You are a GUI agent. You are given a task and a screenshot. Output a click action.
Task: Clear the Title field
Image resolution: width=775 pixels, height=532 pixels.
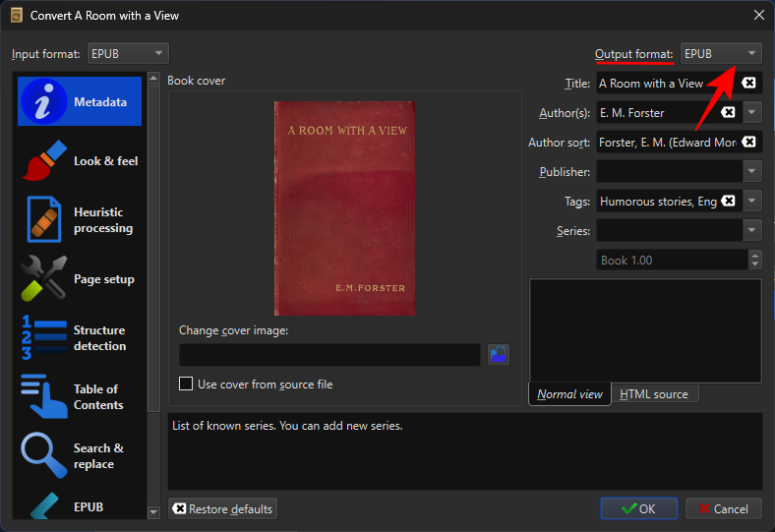(748, 84)
